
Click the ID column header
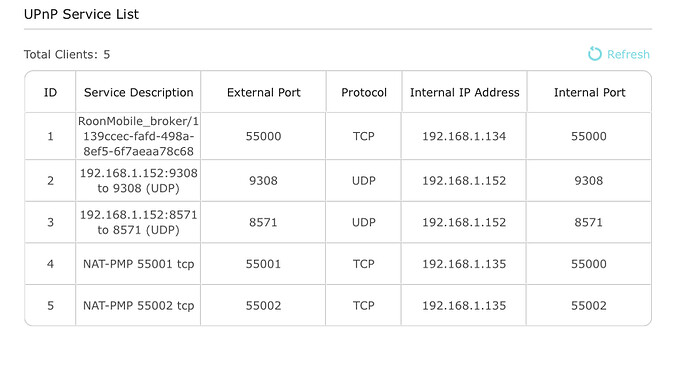50,92
